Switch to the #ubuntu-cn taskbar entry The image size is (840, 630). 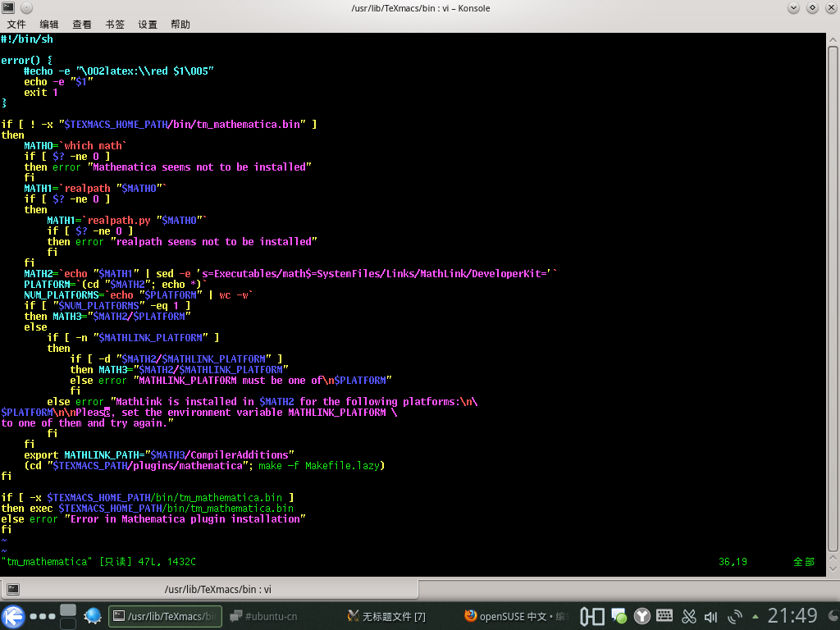click(263, 617)
